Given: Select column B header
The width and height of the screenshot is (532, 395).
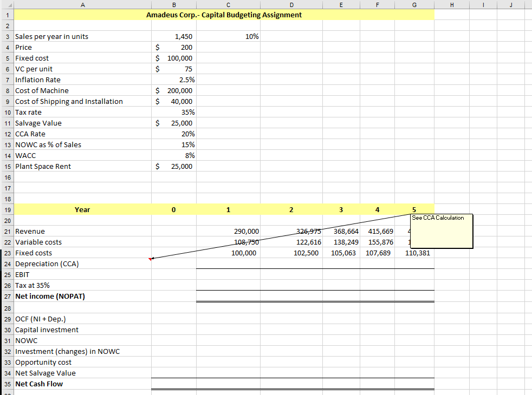Looking at the screenshot, I should pos(174,4).
